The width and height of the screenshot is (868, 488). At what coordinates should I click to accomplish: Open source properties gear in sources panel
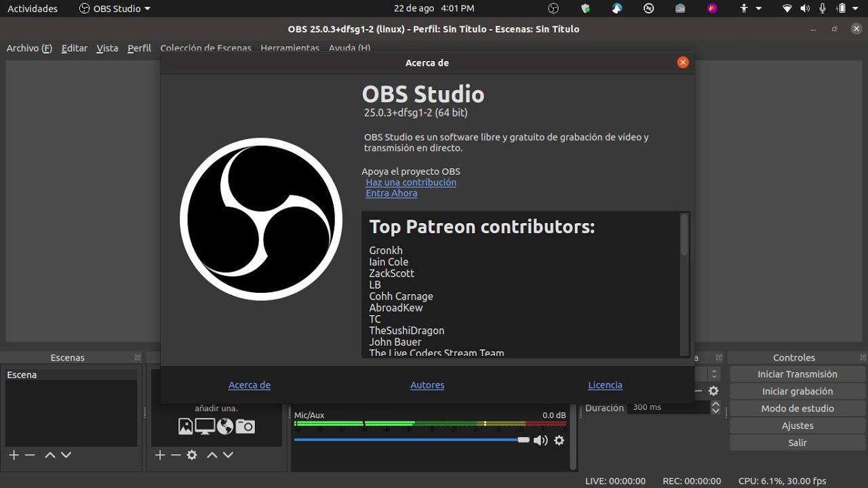(192, 455)
